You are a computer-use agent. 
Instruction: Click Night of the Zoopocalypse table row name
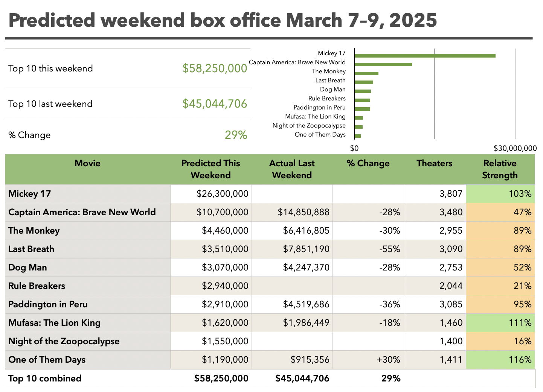tap(88, 341)
